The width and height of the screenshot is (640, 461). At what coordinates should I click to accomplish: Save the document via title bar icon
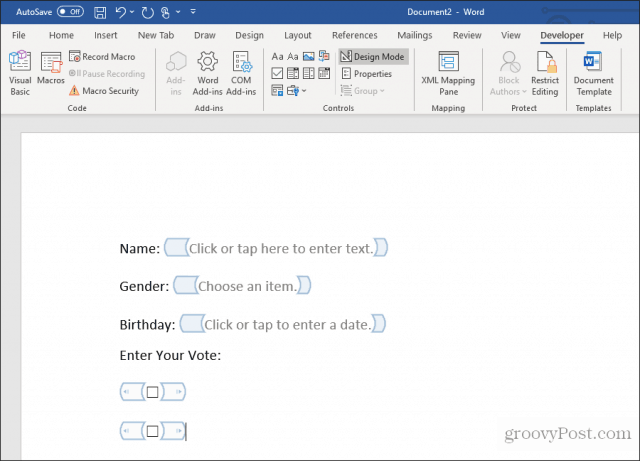(100, 12)
